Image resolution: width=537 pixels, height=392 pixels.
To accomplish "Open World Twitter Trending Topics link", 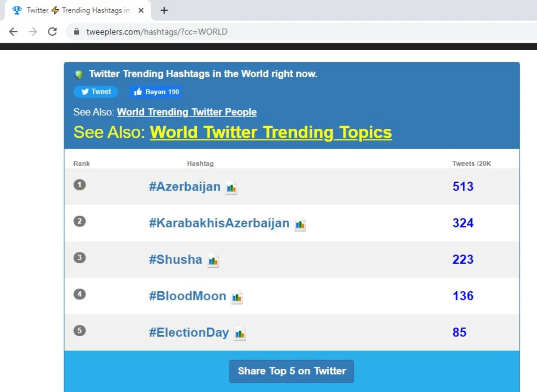I will (271, 132).
